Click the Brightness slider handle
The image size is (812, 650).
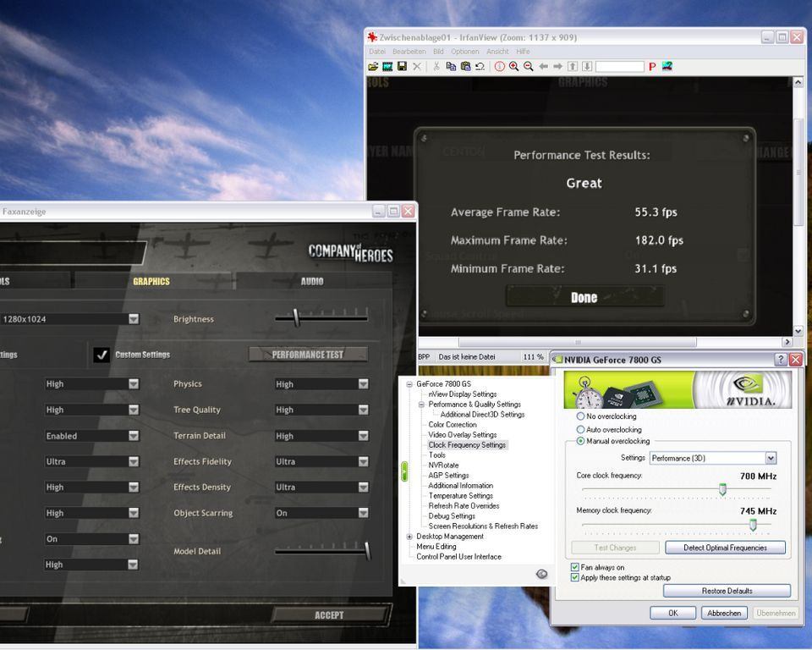pyautogui.click(x=296, y=317)
